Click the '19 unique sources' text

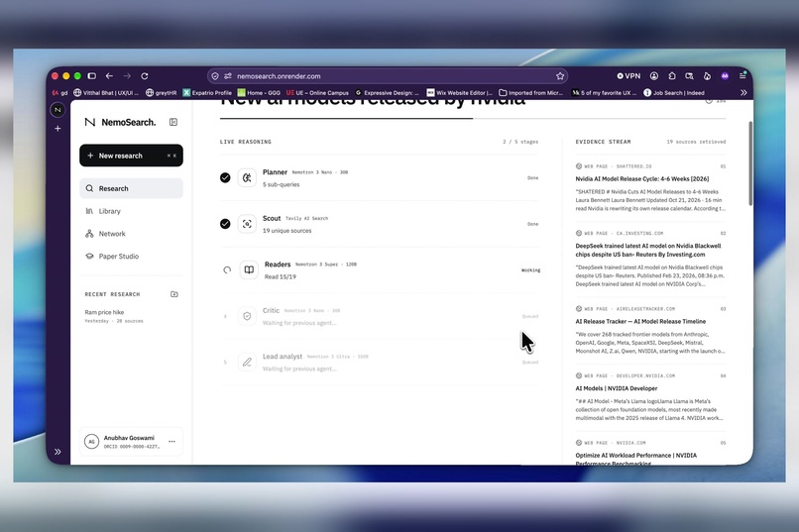pos(286,231)
